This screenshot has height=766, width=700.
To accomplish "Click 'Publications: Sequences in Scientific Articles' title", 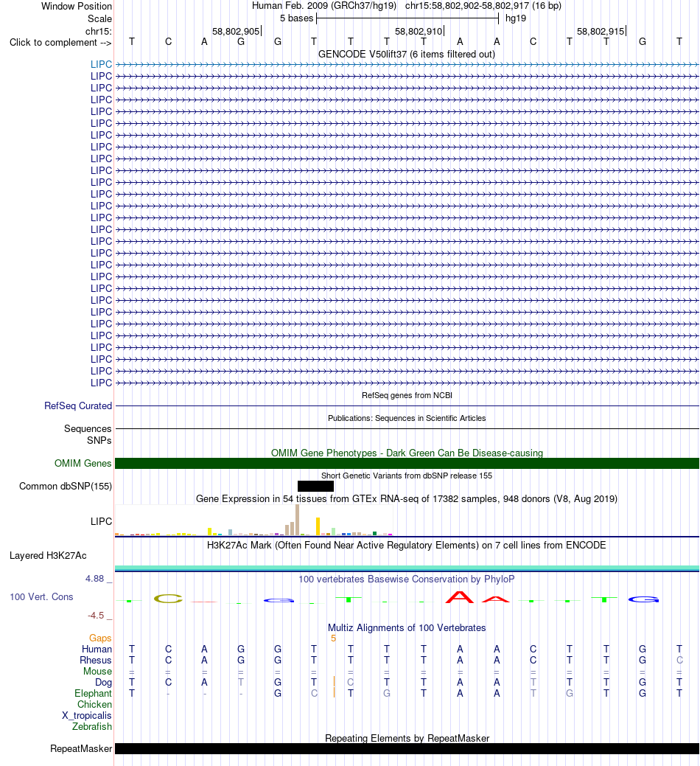I will 407,418.
